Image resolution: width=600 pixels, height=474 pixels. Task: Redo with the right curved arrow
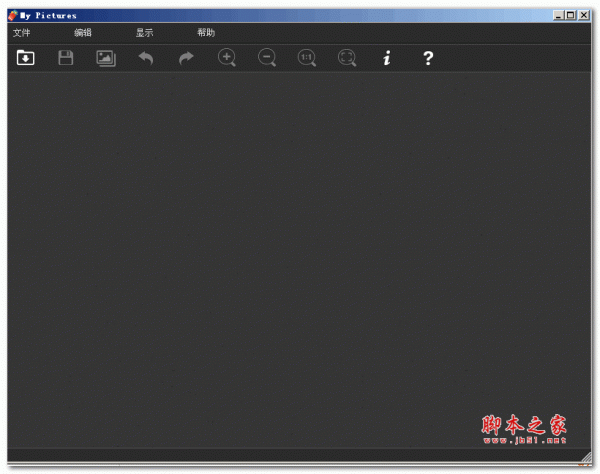click(x=186, y=58)
